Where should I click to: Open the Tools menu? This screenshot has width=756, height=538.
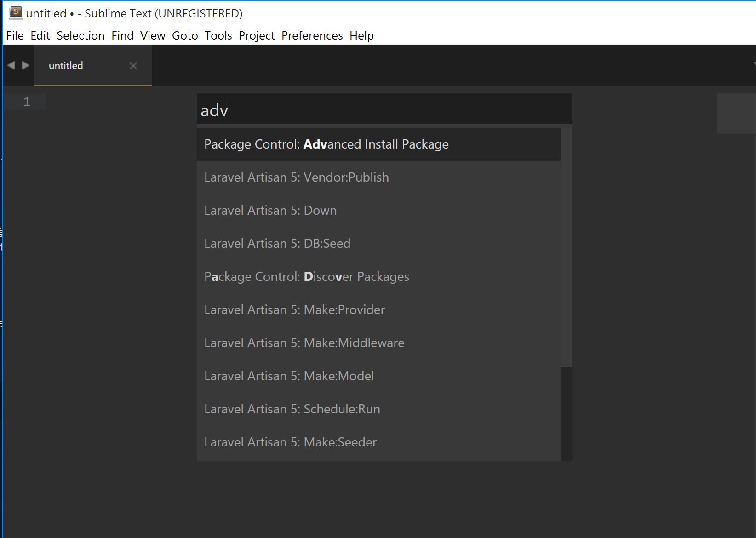click(218, 35)
